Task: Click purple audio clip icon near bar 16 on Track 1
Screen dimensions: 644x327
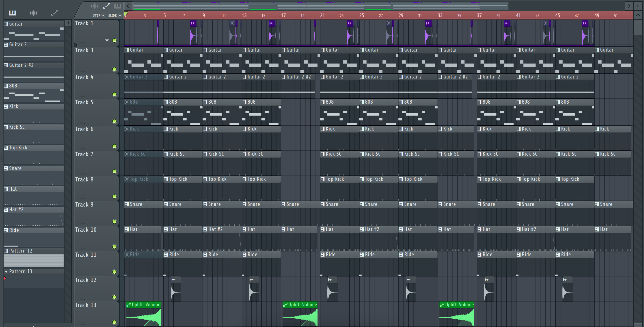Action: coord(271,23)
